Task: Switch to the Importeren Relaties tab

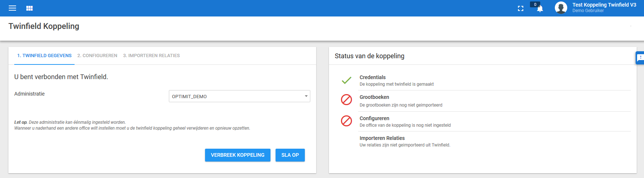Action: pos(151,56)
